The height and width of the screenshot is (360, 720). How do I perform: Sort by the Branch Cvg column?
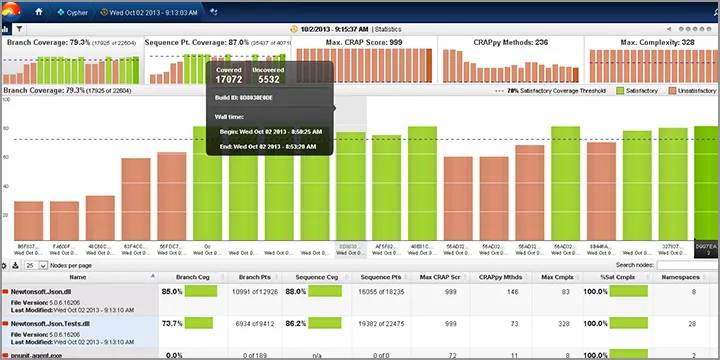coord(192,277)
